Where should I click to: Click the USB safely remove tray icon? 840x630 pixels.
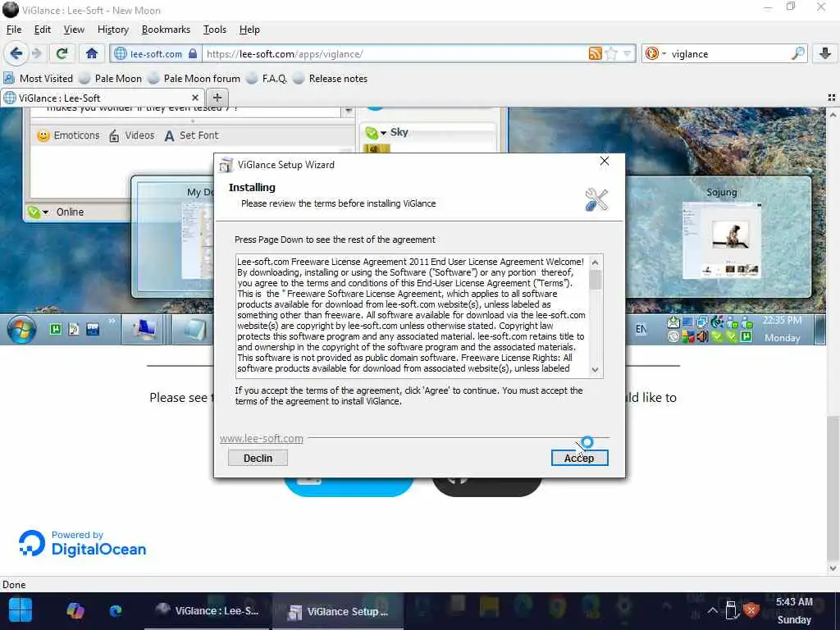(731, 610)
